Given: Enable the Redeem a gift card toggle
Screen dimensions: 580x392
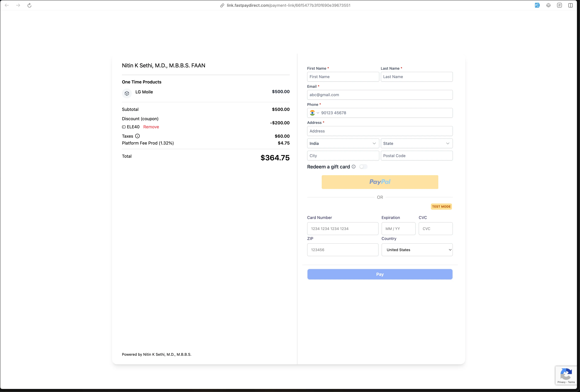Looking at the screenshot, I should [363, 167].
